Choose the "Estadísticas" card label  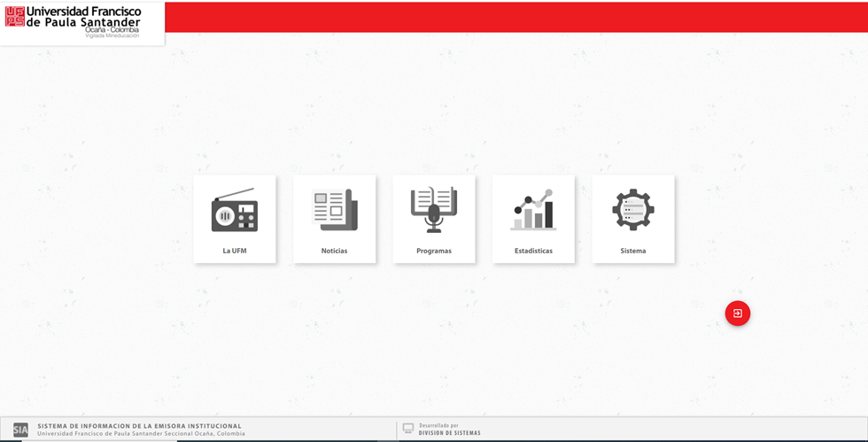[533, 251]
